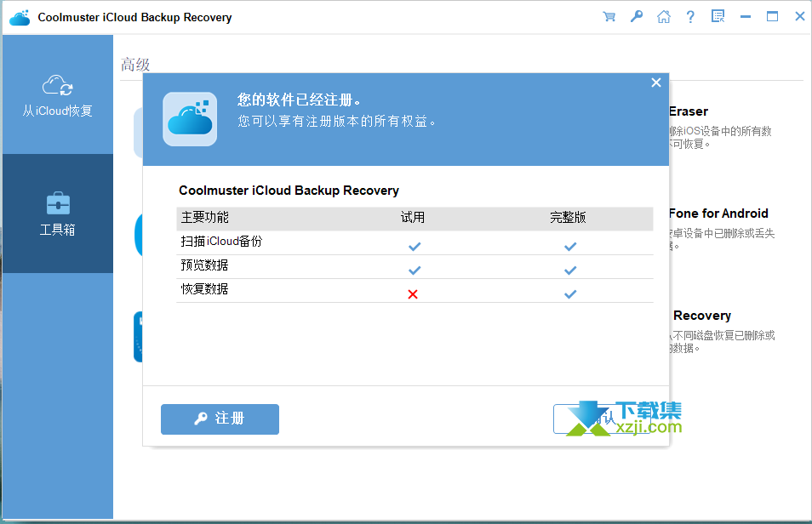Screen dimensions: 812x524
Task: Maximize the Coolmuster window
Action: (772, 16)
